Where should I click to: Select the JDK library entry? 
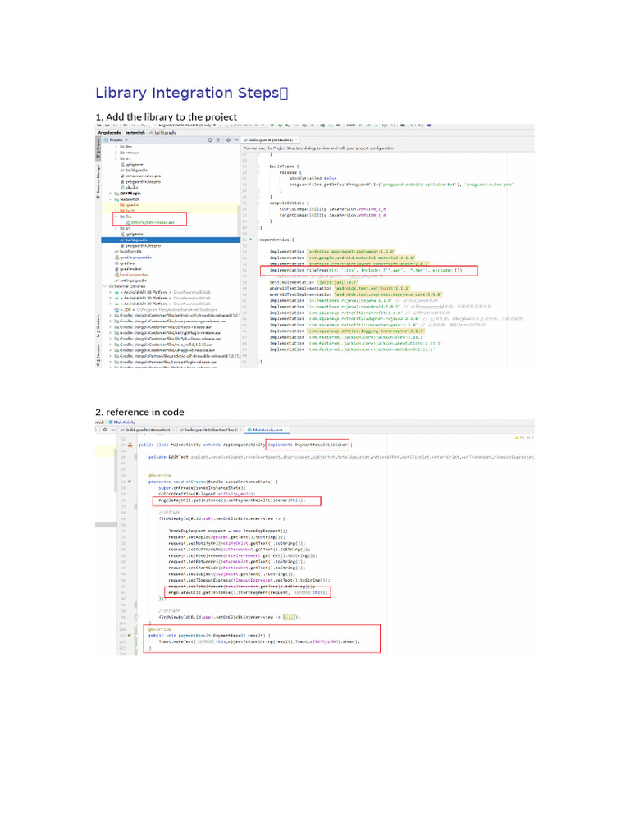(x=166, y=309)
